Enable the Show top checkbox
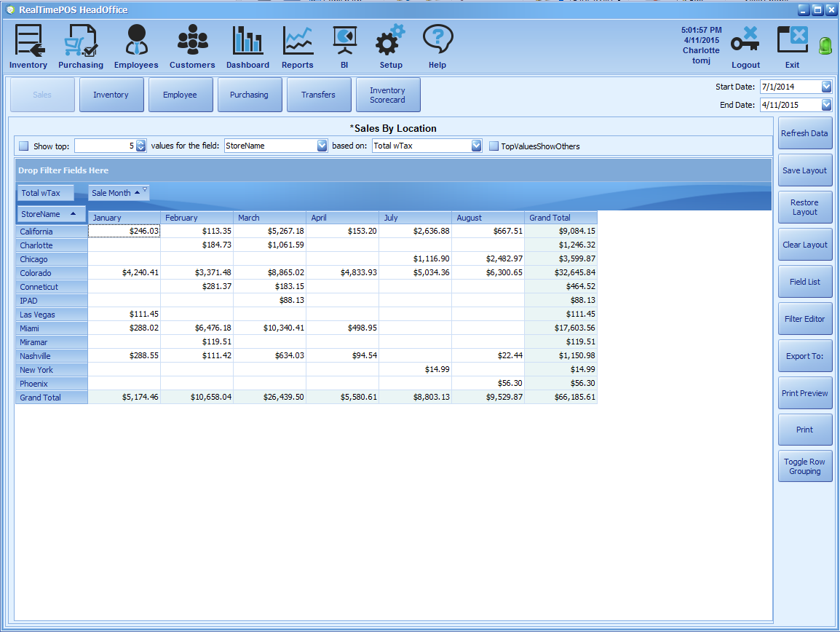Screen dimensions: 840x632 coord(24,146)
